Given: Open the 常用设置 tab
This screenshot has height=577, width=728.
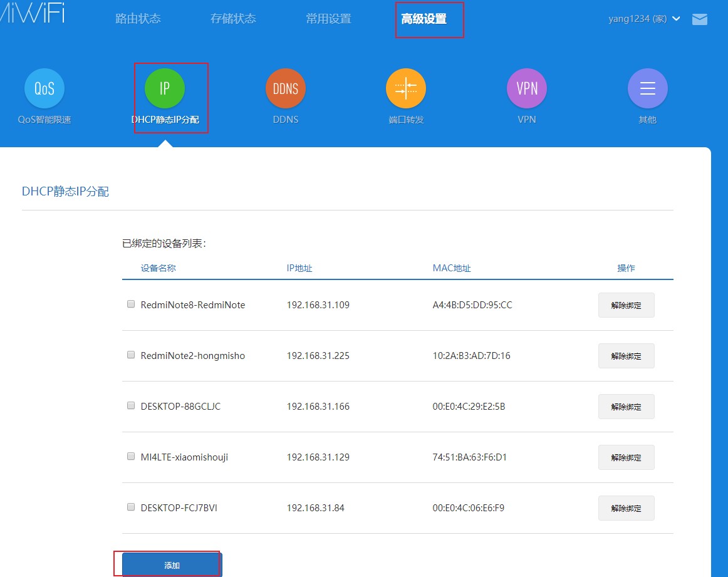Looking at the screenshot, I should pos(328,19).
